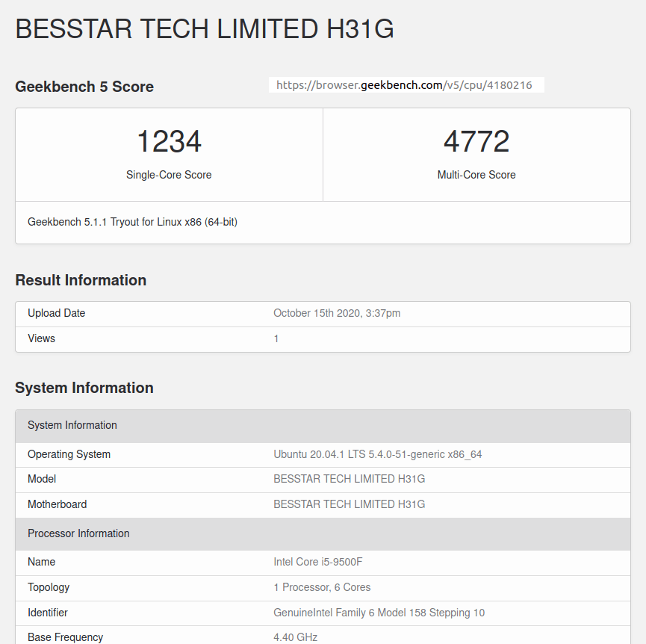Select BESSTAR TECH LIMITED H31G in Motherboard row

(x=350, y=504)
